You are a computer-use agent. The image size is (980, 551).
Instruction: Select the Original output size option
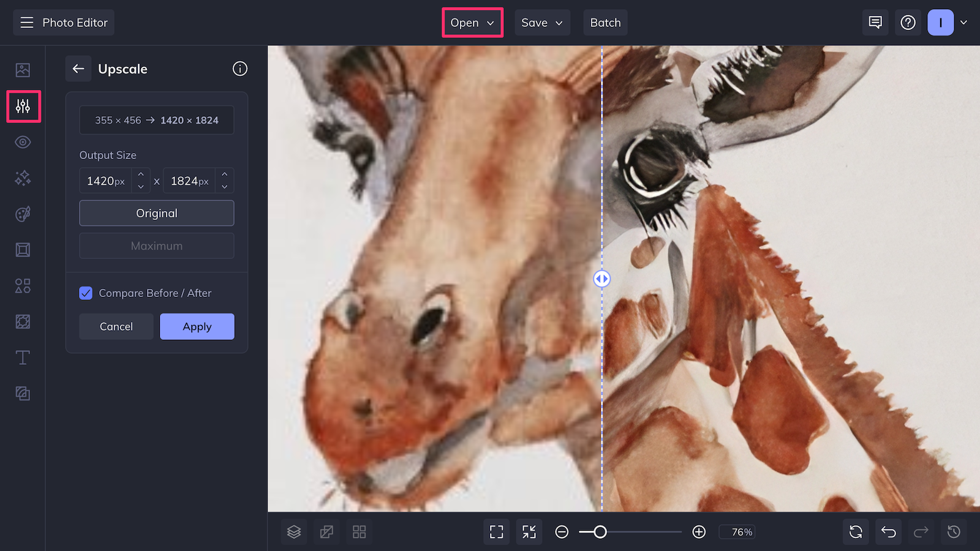tap(156, 213)
